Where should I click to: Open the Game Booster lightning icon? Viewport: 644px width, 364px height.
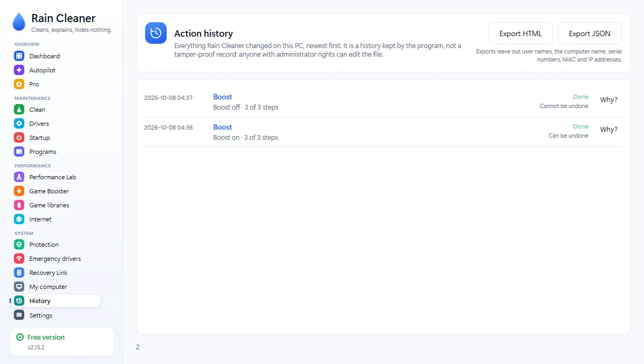click(x=19, y=191)
